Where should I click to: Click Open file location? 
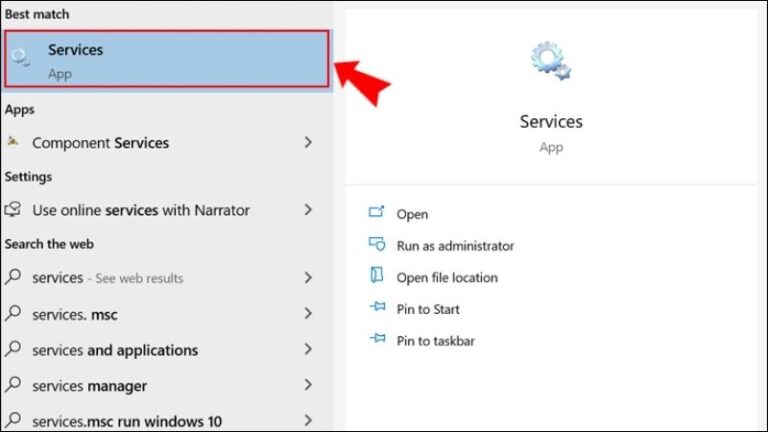447,277
